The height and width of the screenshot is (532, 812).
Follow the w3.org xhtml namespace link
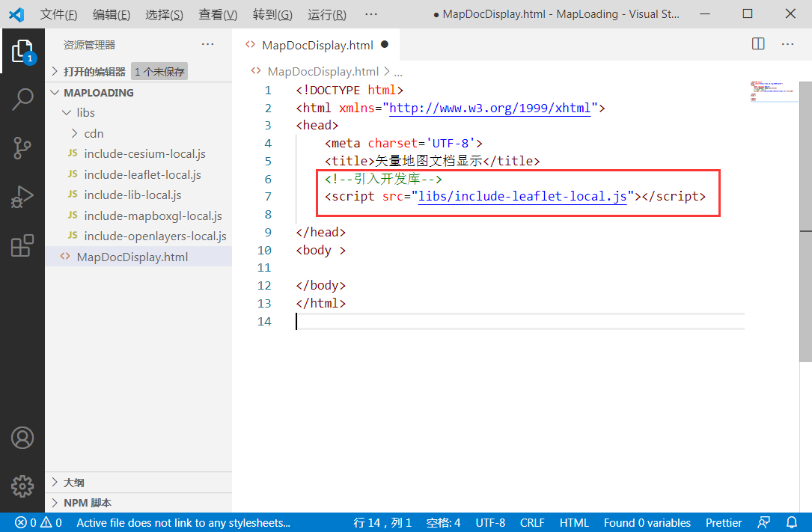tap(490, 108)
